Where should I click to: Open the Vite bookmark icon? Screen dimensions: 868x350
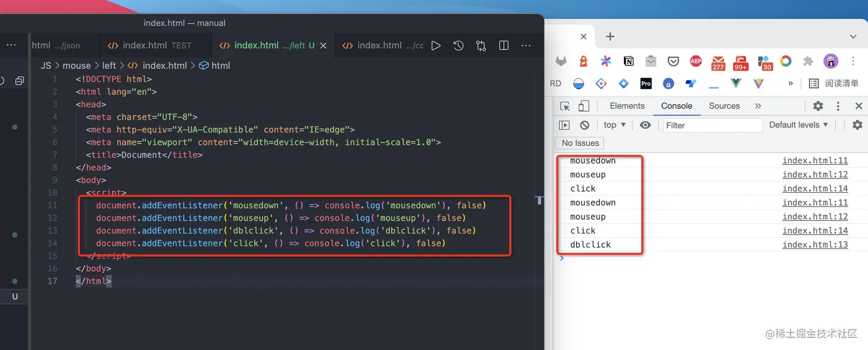[x=758, y=83]
